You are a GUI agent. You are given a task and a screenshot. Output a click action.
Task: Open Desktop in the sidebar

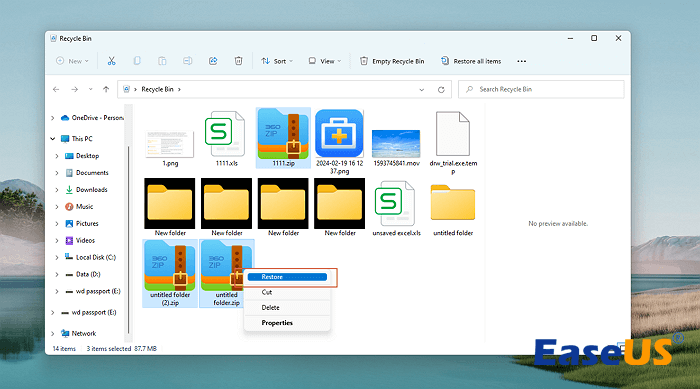[x=82, y=156]
